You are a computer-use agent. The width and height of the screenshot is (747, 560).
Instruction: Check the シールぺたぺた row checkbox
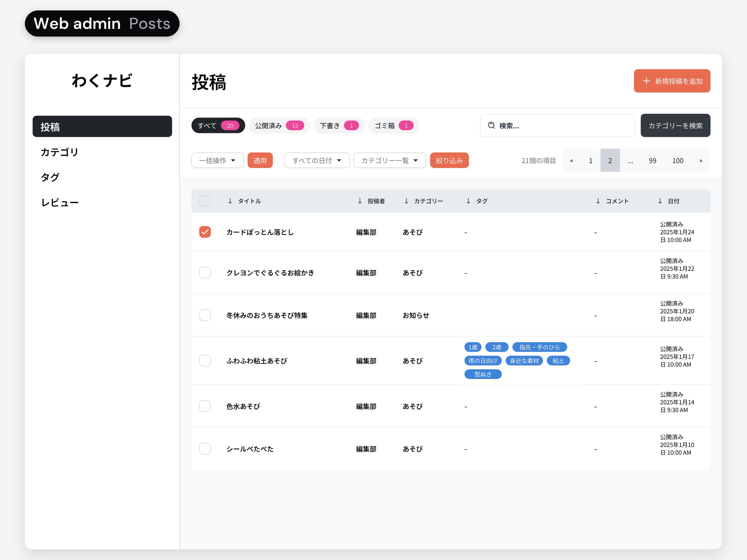point(205,448)
